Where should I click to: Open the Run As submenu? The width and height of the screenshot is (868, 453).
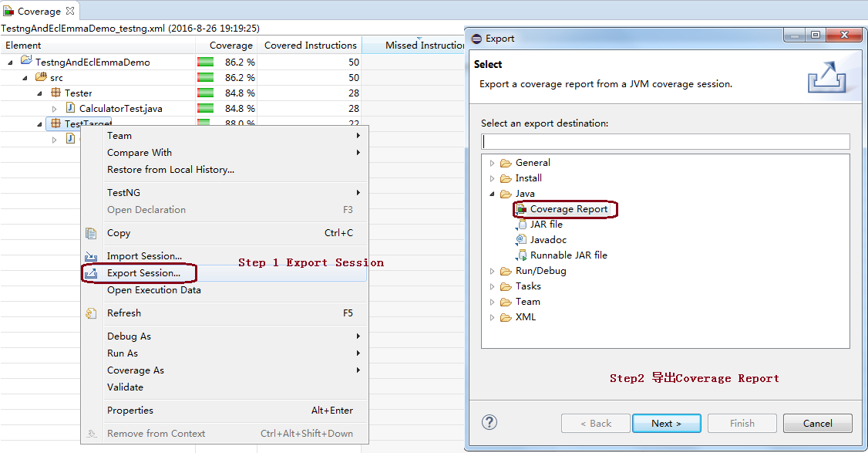(x=225, y=353)
